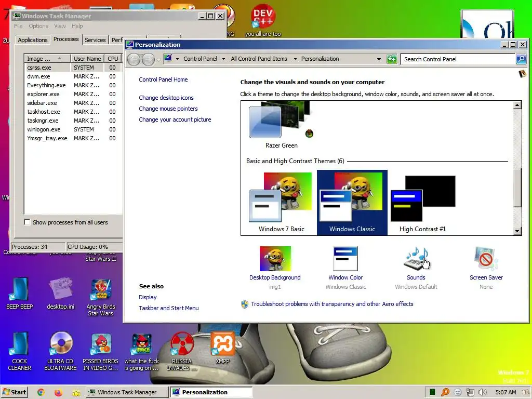Open the Control Panel breadcrumb dropdown arrow
Screen dimensions: 532x399
[223, 59]
